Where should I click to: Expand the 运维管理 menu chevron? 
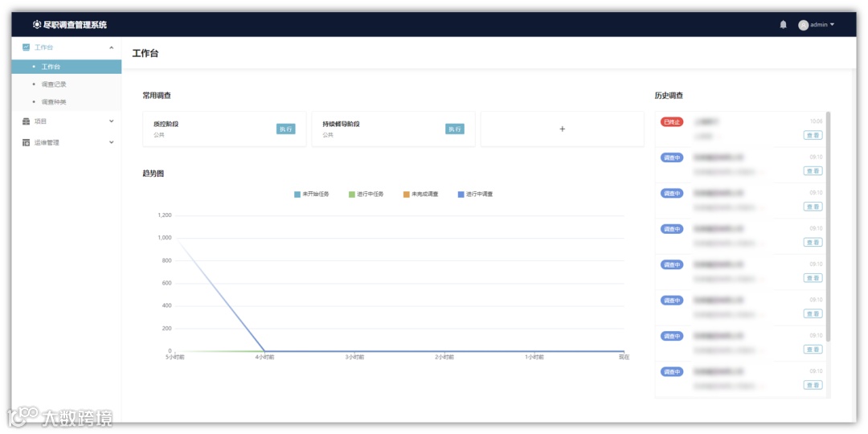(x=111, y=142)
